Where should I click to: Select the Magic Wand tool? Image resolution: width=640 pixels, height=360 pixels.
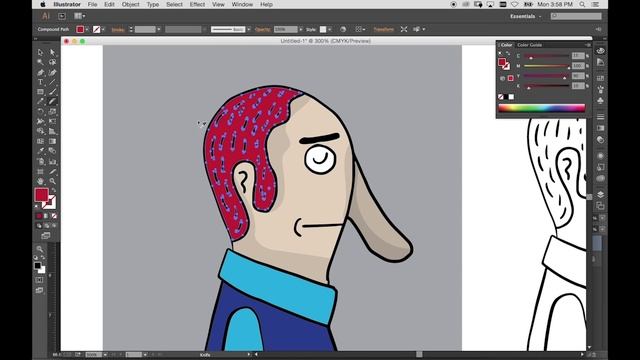[x=40, y=62]
